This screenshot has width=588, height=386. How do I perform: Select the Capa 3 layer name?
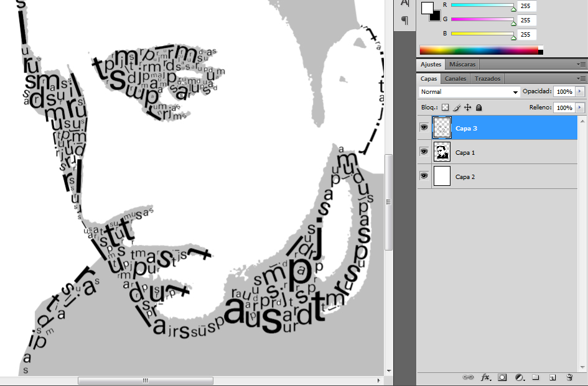(x=466, y=128)
